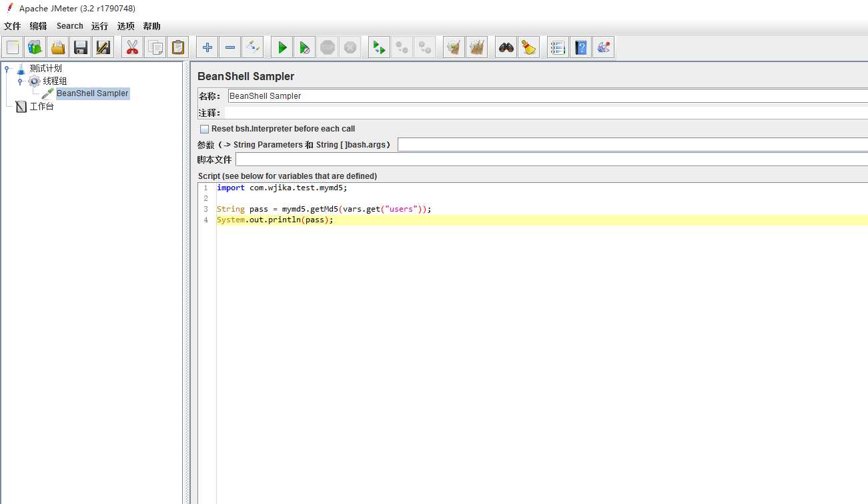Click the 参数 parameters input field

pyautogui.click(x=632, y=145)
